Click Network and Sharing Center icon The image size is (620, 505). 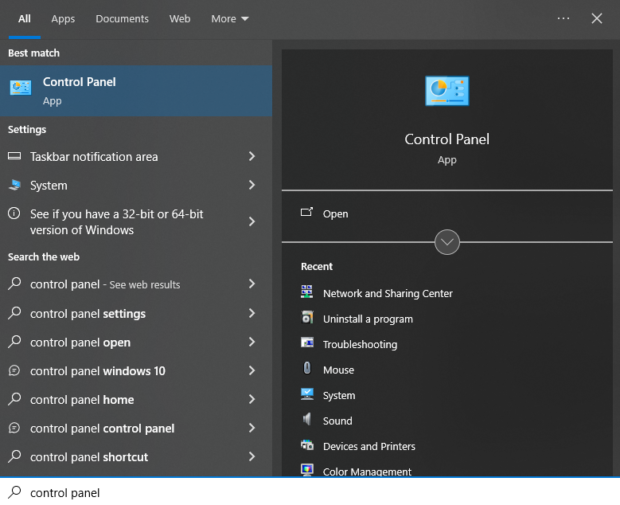[307, 292]
